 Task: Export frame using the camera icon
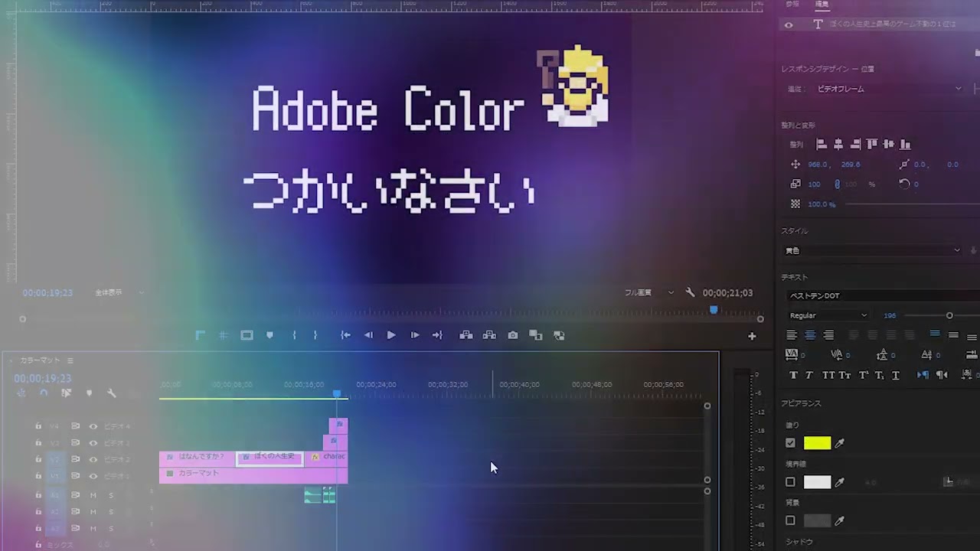tap(513, 335)
